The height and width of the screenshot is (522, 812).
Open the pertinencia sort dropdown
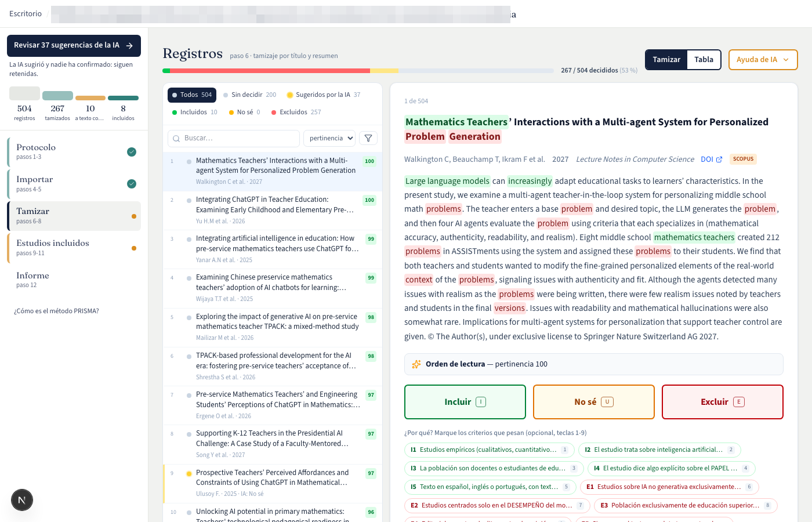329,138
